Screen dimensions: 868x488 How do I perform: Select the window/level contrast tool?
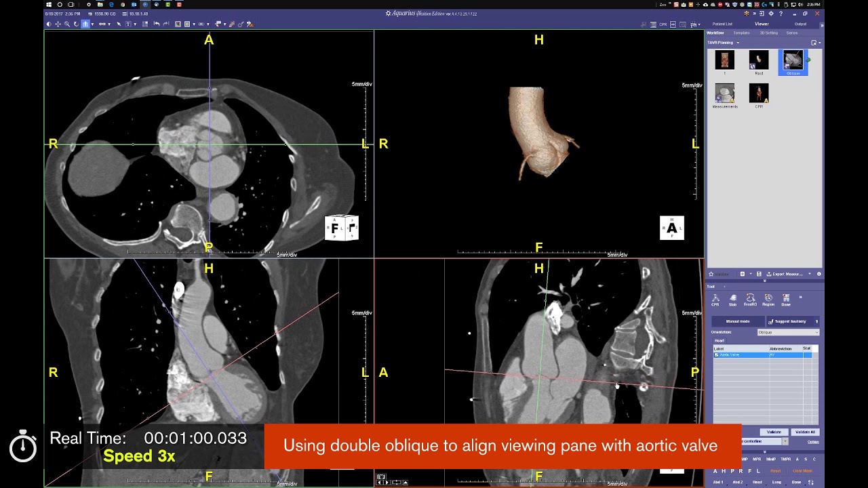point(49,24)
